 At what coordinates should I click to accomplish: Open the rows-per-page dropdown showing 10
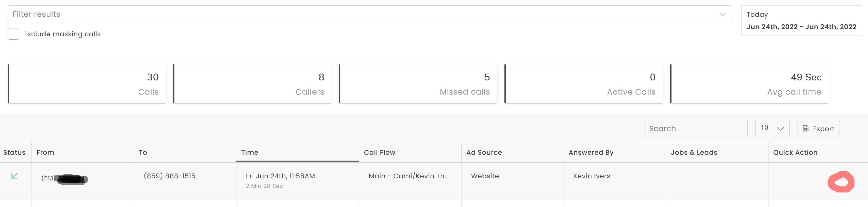(x=772, y=128)
